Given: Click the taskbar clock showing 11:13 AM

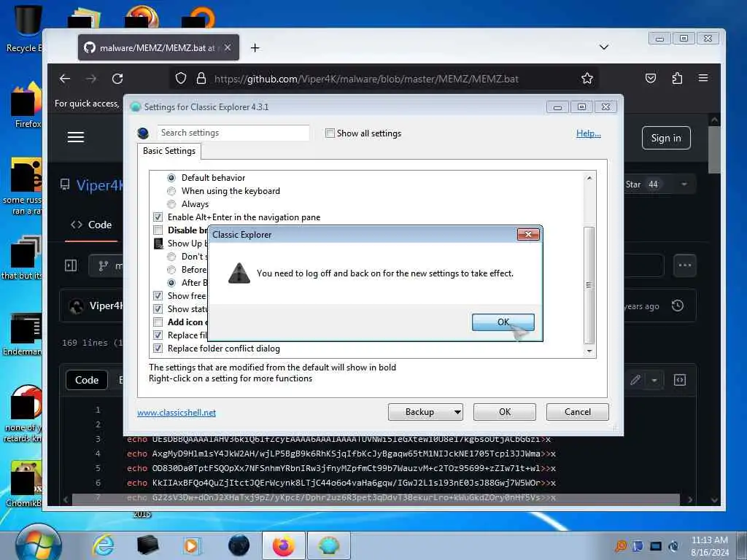Looking at the screenshot, I should [x=709, y=545].
